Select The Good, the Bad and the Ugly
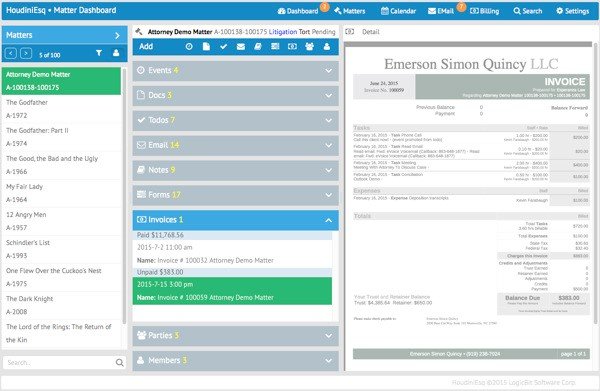 pyautogui.click(x=61, y=165)
